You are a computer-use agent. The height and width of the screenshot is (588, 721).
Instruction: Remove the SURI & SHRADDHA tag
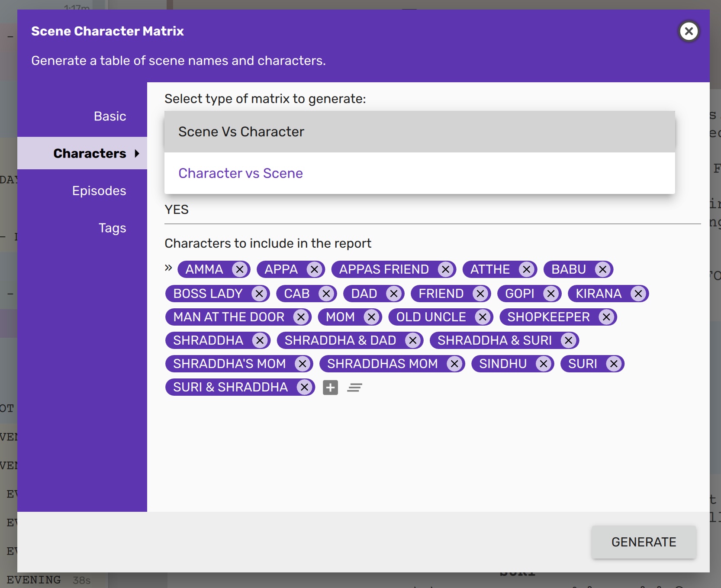click(x=305, y=387)
